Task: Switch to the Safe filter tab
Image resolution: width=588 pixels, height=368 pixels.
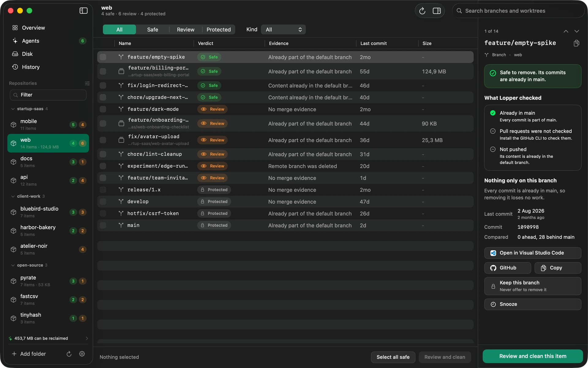Action: 153,29
